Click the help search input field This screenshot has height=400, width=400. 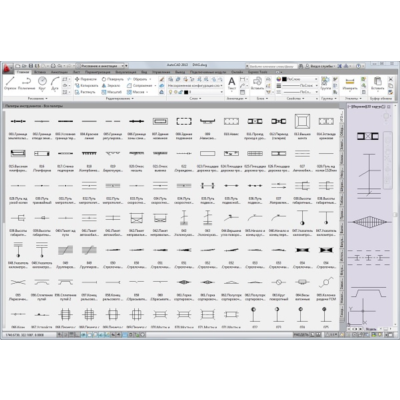(271, 66)
